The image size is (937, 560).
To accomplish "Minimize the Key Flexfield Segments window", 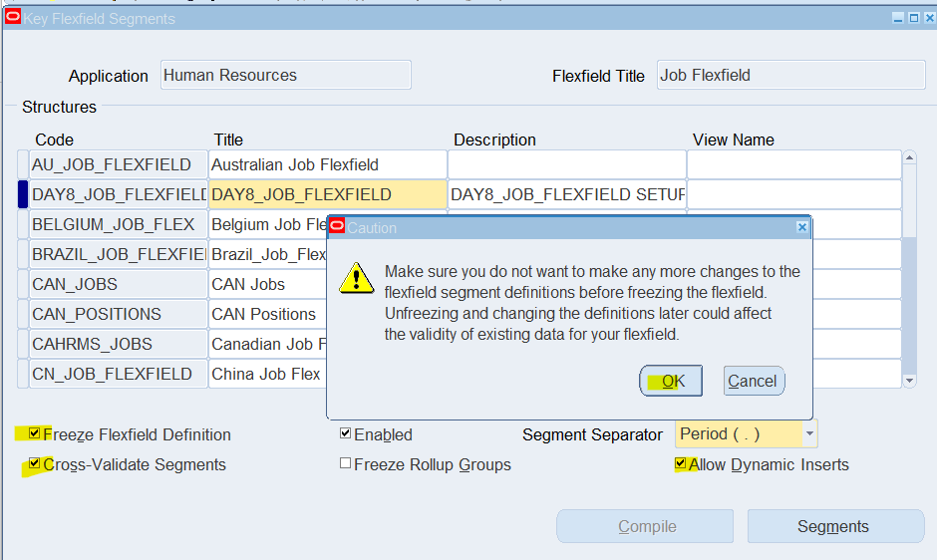I will point(897,18).
